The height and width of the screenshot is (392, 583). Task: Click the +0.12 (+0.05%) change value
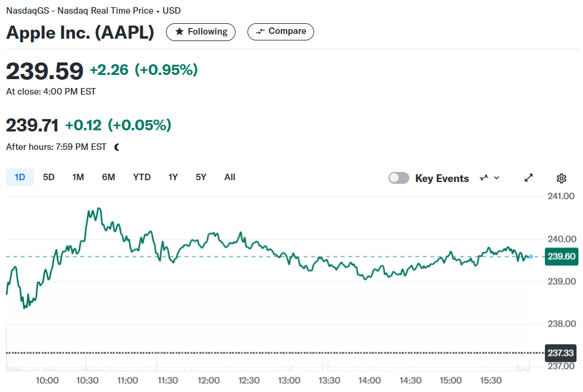(118, 126)
